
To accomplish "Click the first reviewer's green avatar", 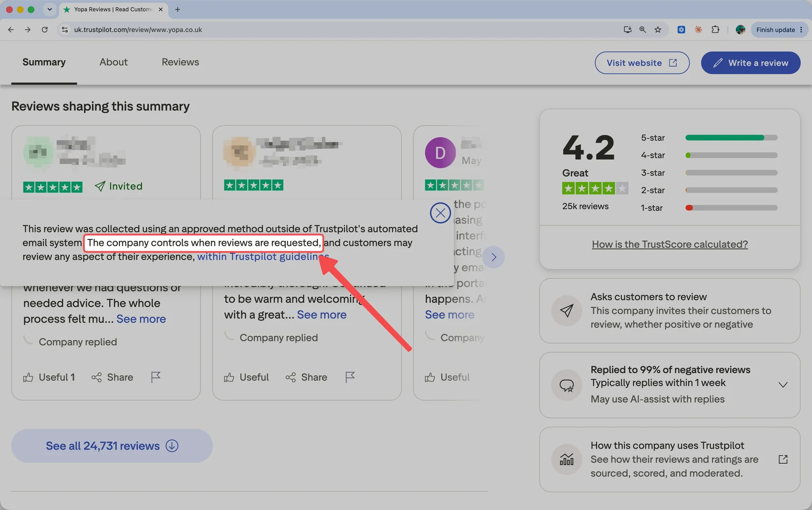I will [x=38, y=152].
